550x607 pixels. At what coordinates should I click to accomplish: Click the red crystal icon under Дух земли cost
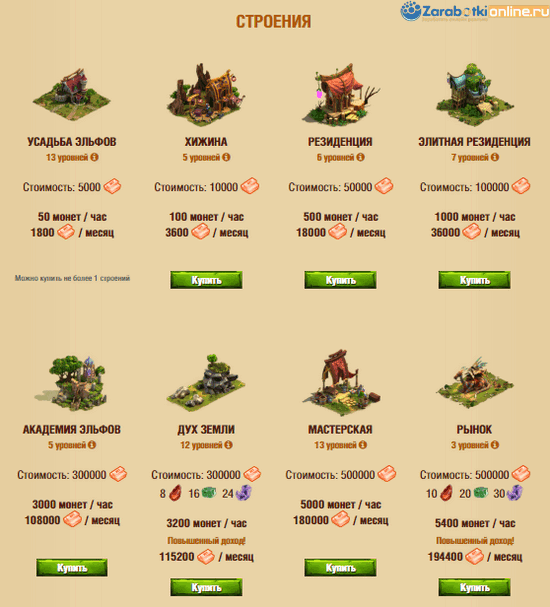(175, 493)
